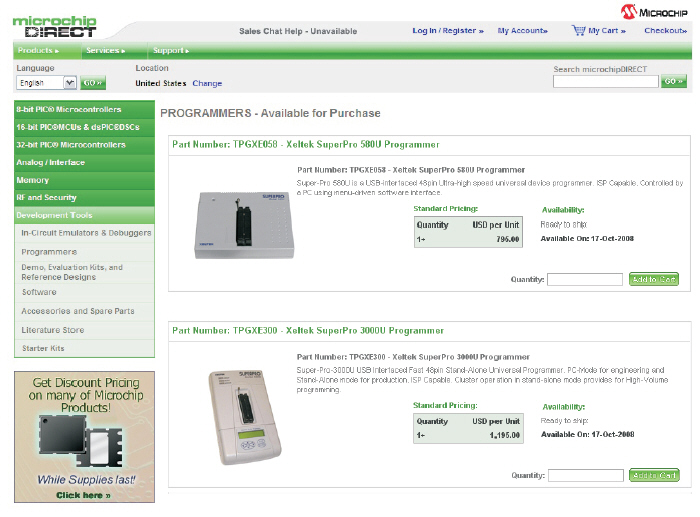Open Analog / Interface category
700x517 pixels.
[84, 163]
